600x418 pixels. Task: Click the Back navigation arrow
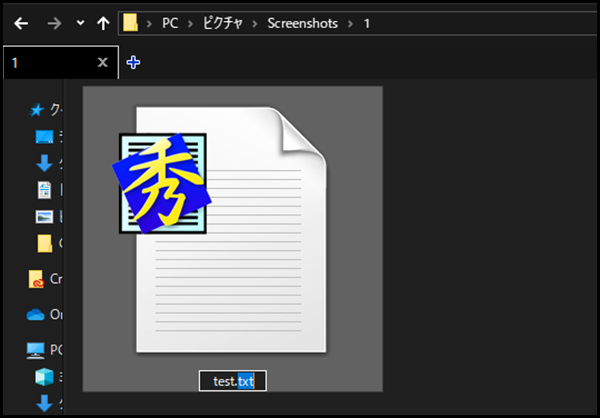[21, 22]
